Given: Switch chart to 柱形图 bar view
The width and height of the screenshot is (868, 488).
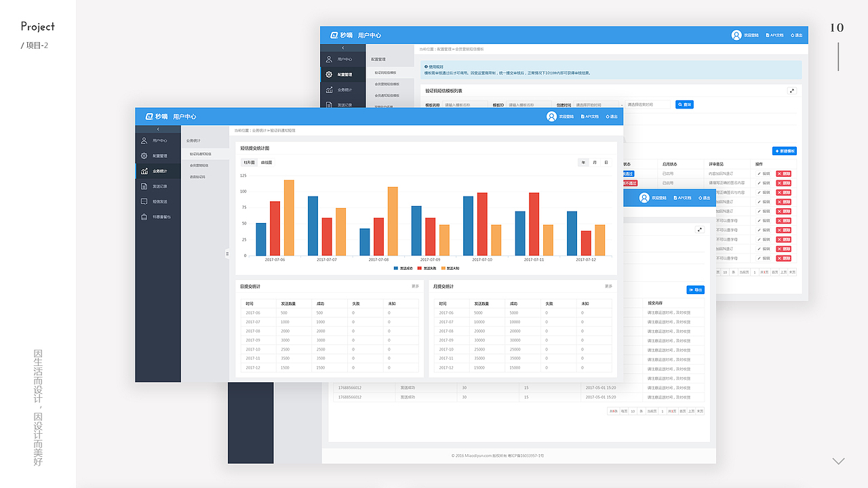Looking at the screenshot, I should [250, 163].
